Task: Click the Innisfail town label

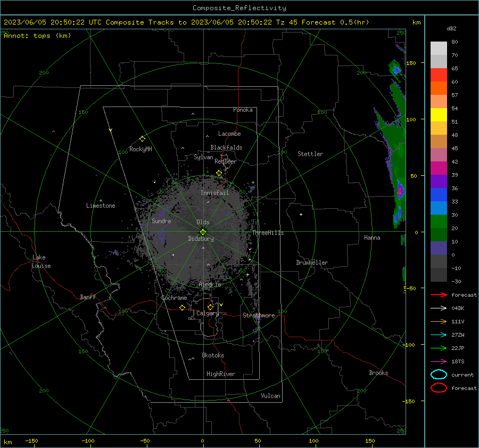Action: [214, 193]
